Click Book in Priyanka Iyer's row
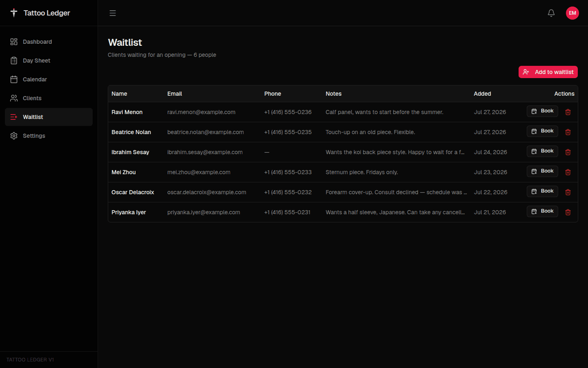 tap(542, 211)
